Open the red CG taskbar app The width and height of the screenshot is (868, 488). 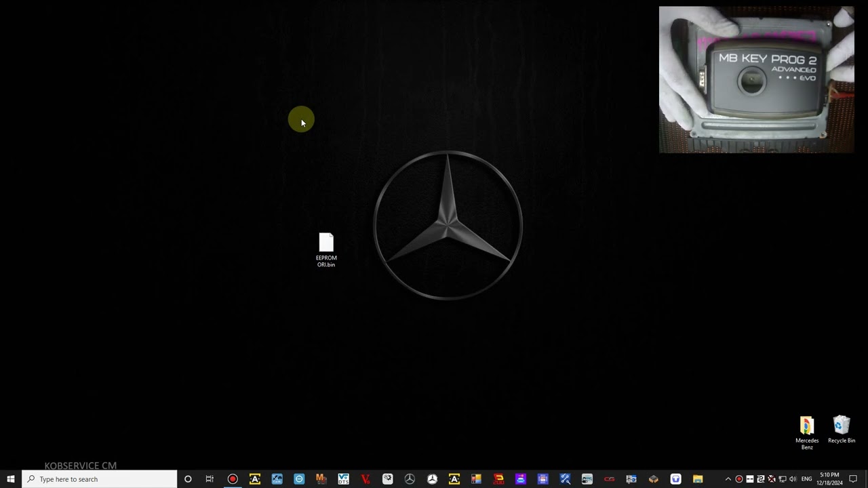point(609,479)
